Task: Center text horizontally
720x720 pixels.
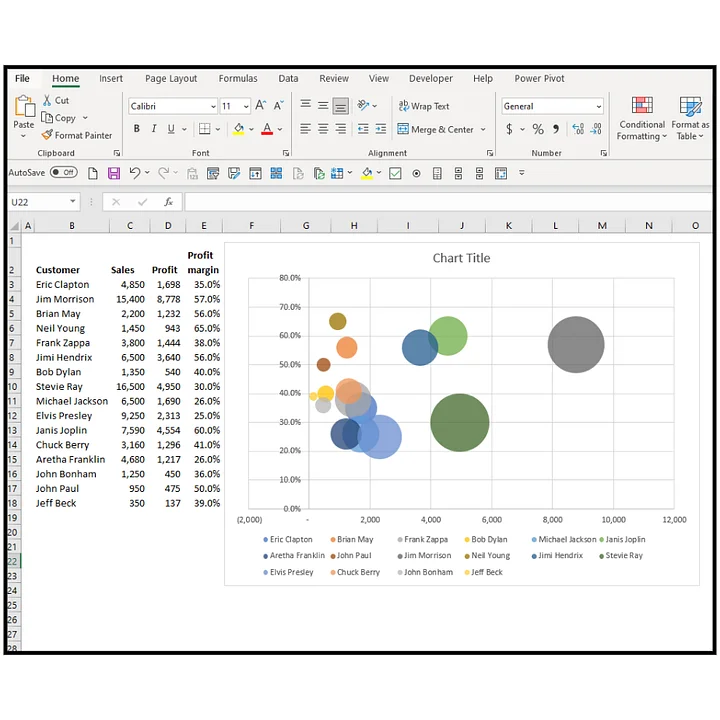Action: click(323, 129)
